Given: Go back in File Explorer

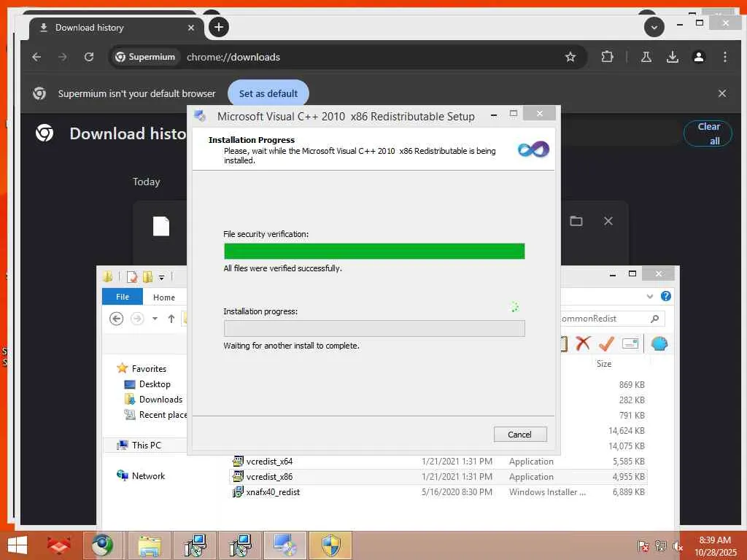Looking at the screenshot, I should (116, 319).
